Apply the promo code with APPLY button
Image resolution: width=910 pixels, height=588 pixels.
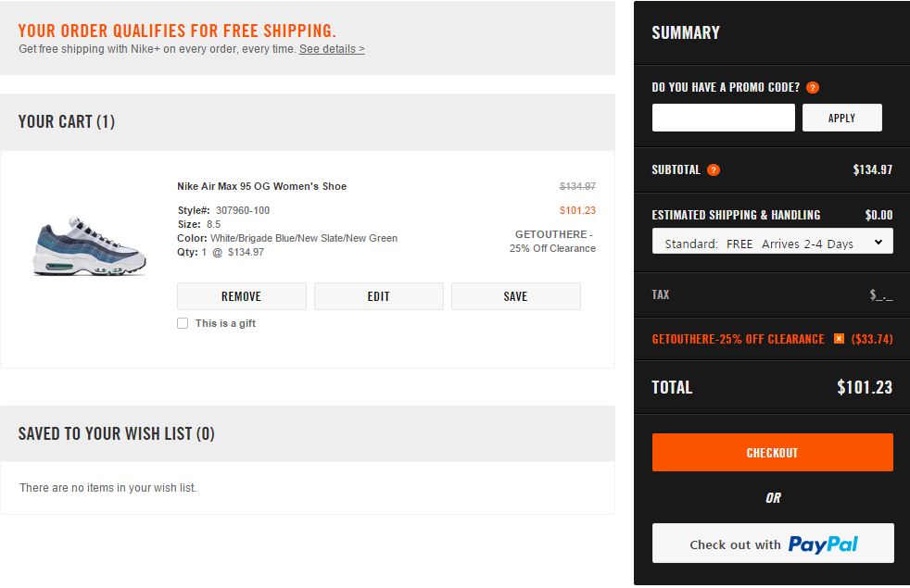841,118
